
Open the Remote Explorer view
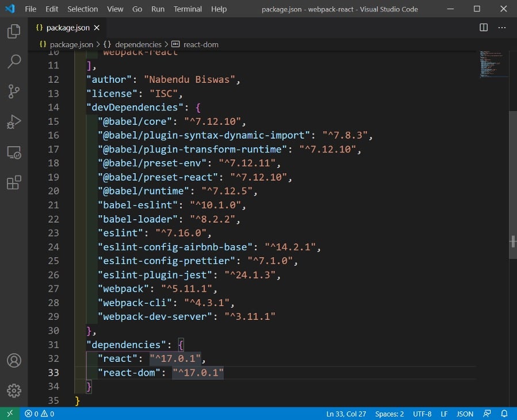[x=14, y=151]
